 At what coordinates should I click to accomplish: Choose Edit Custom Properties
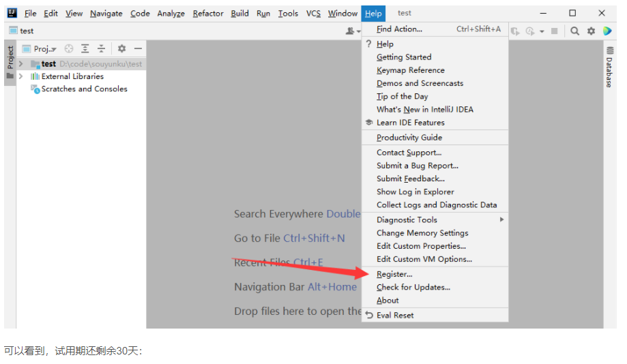[x=435, y=246]
